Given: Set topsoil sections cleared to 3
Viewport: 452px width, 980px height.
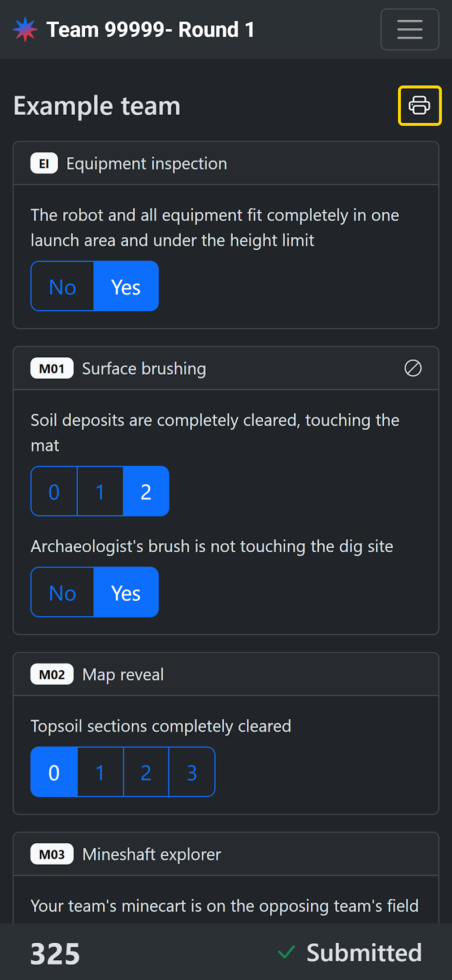Looking at the screenshot, I should (192, 772).
